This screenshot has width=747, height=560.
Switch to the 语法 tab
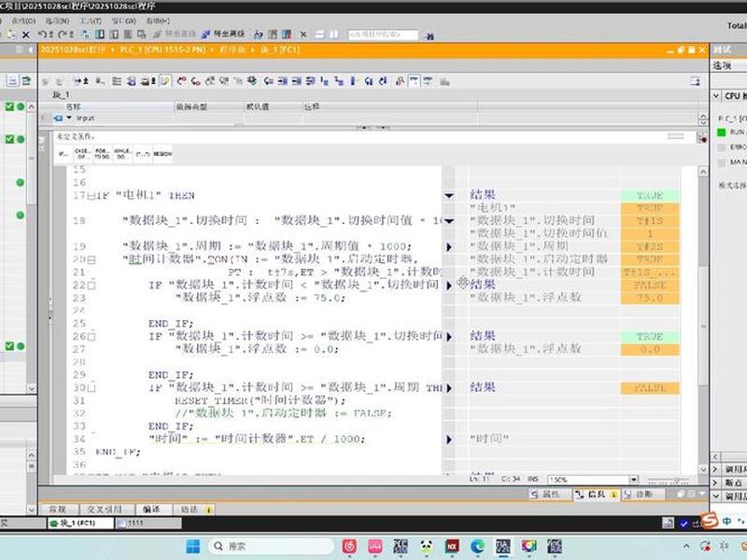(x=194, y=509)
